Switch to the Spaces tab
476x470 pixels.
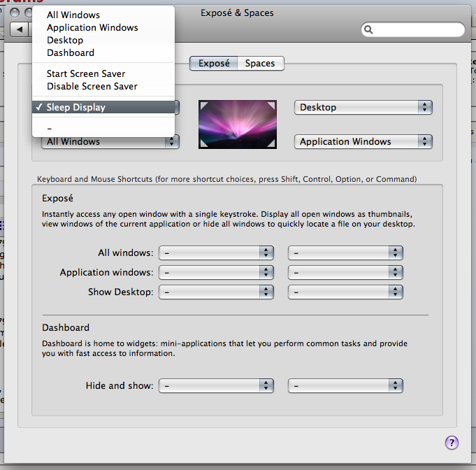260,63
